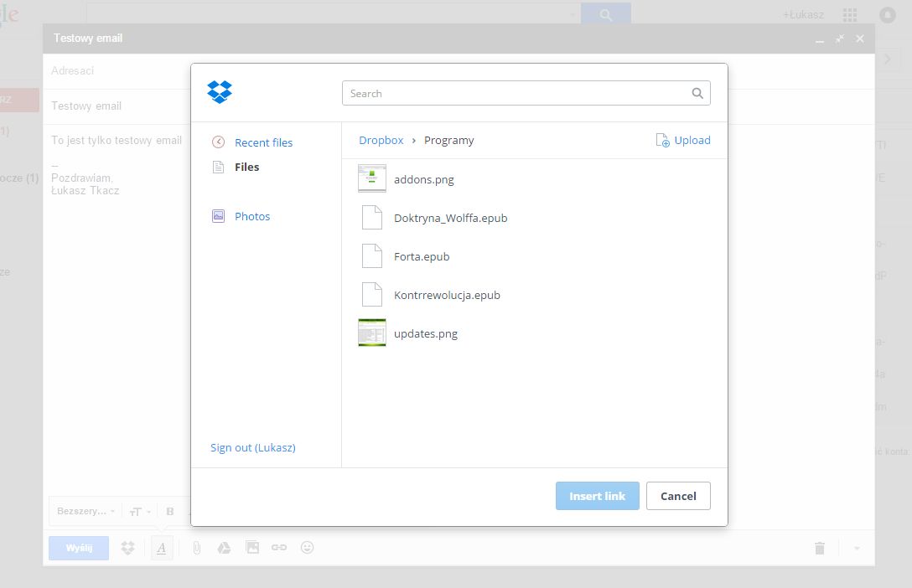The width and height of the screenshot is (912, 588).
Task: Click the emoticon smiley icon
Action: 307,547
